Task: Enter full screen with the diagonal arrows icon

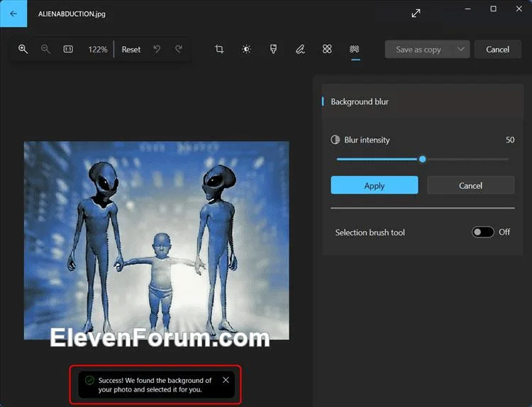Action: click(x=416, y=13)
